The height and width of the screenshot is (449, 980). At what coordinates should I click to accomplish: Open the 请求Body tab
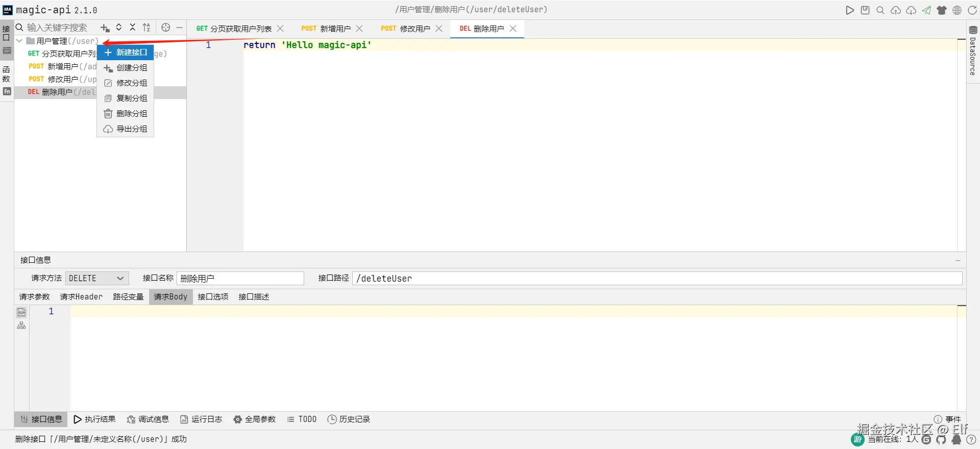(x=170, y=297)
